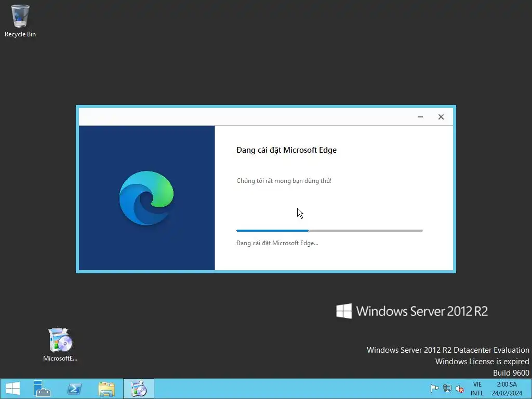Open the clock showing 2:00 SA 24/02/2024
532x399 pixels.
coord(507,389)
